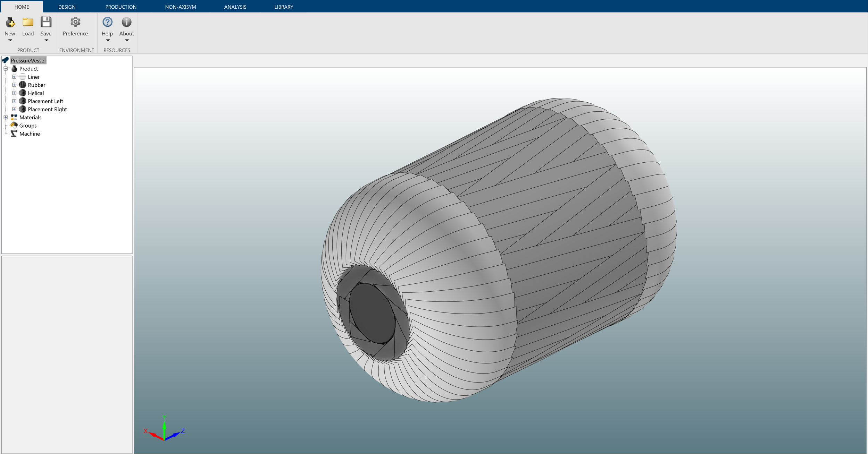
Task: Click the Help question mark icon
Action: tap(107, 23)
